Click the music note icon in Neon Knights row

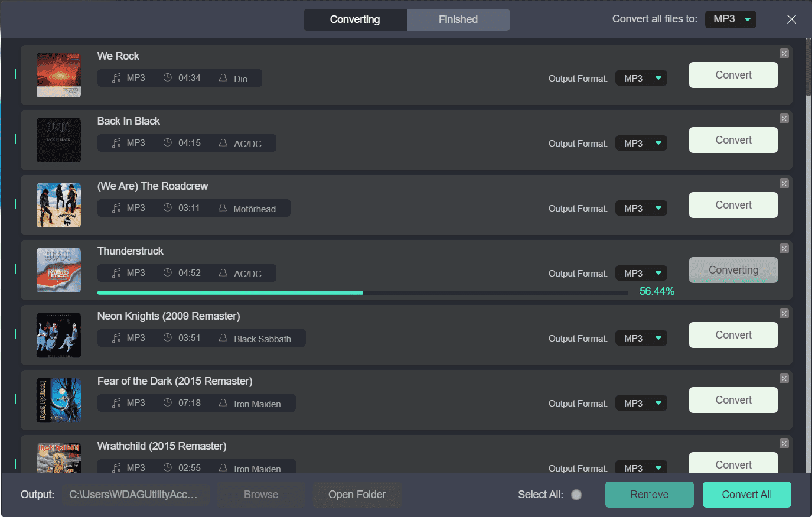(116, 338)
